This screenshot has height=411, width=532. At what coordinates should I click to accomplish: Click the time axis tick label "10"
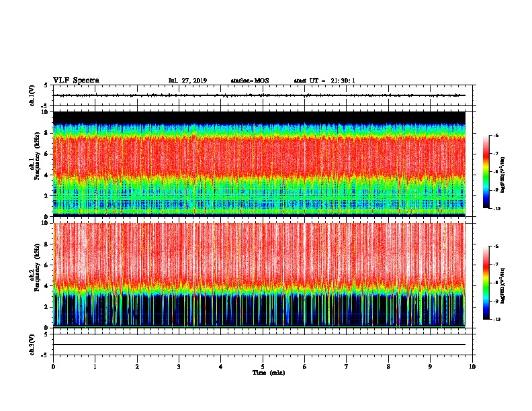coord(472,367)
